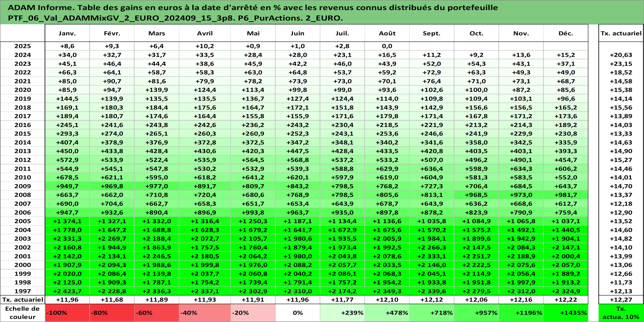This screenshot has height=322, width=644.
Task: Click the Janv. column header
Action: click(67, 33)
